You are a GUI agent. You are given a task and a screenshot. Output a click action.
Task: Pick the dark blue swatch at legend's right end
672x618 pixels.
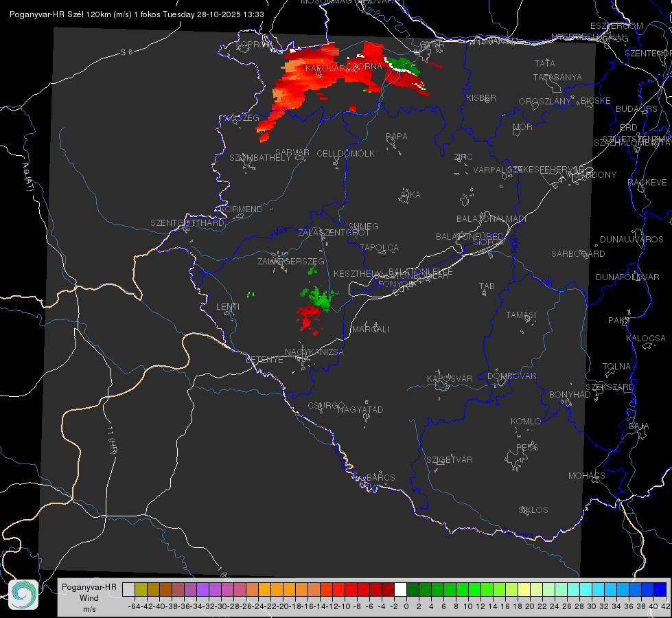pos(660,589)
